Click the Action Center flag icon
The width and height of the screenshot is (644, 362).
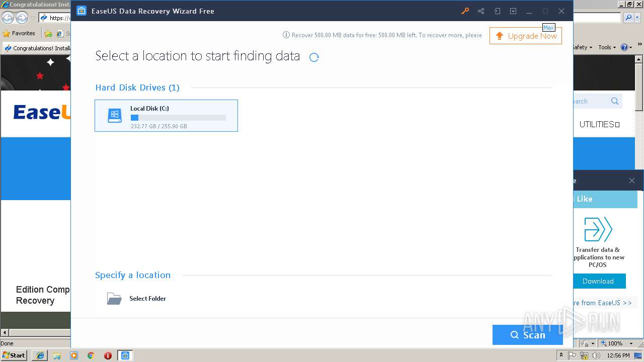click(x=572, y=355)
